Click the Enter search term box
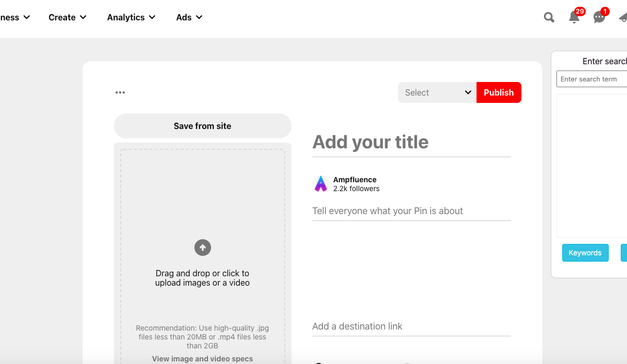 591,79
